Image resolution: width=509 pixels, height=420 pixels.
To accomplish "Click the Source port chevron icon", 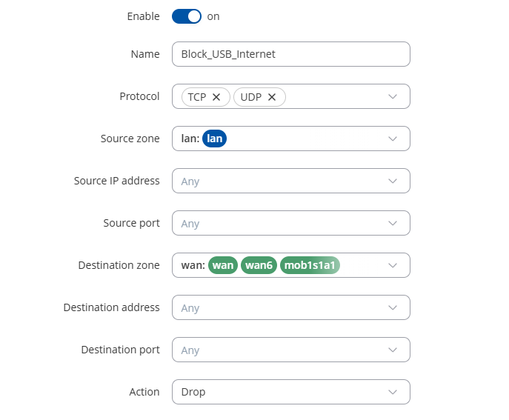I will tap(393, 224).
